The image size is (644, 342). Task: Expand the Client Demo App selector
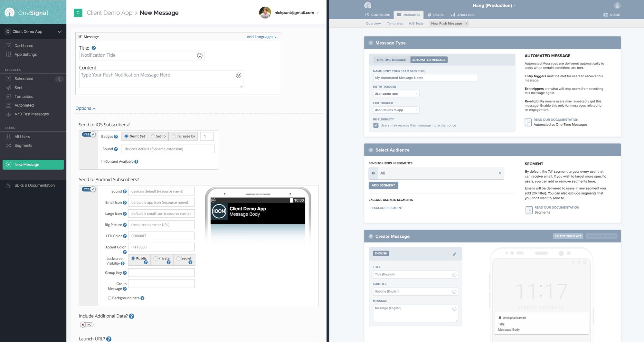pyautogui.click(x=33, y=32)
